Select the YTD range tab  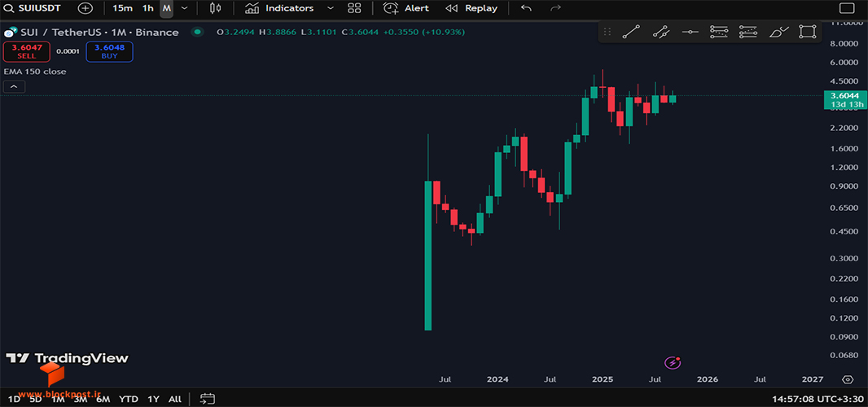[x=129, y=399]
